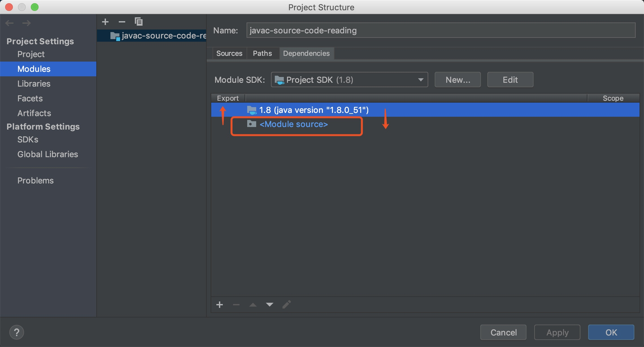The width and height of the screenshot is (644, 347).
Task: Open SDKs under Platform Settings
Action: tap(28, 140)
